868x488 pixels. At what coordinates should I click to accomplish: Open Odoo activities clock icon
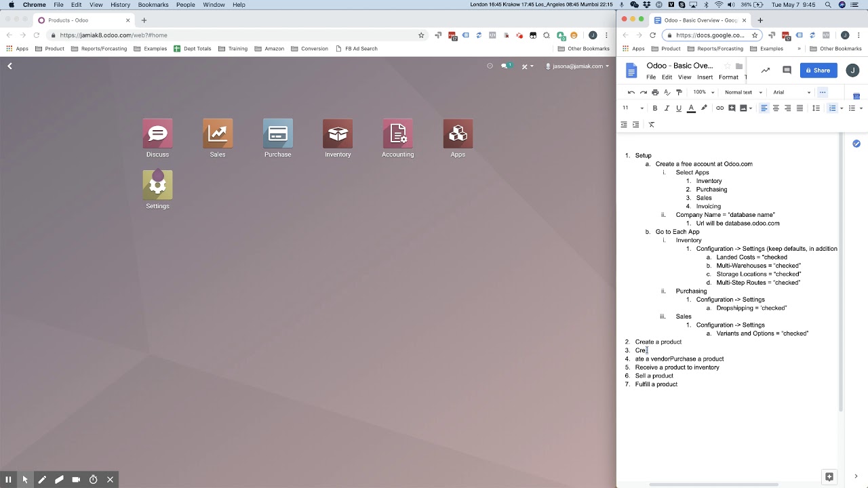point(490,66)
